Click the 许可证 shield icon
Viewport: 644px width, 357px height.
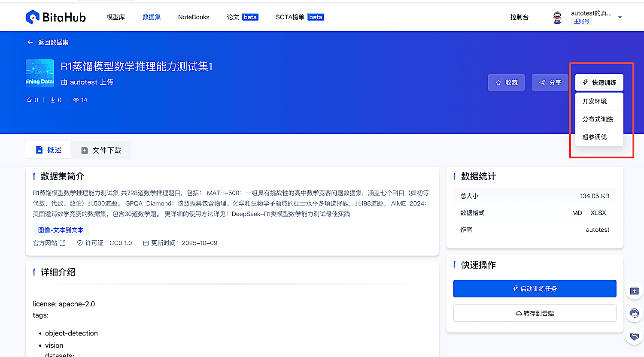click(80, 243)
